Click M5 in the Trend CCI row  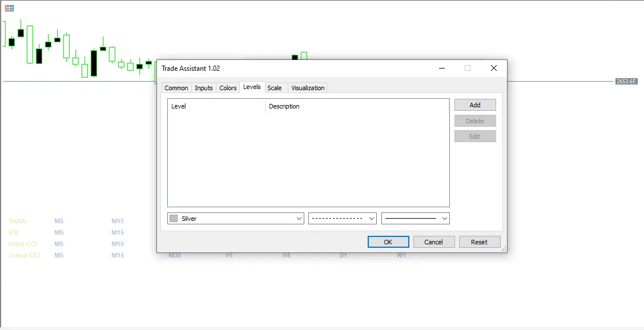tap(59, 256)
